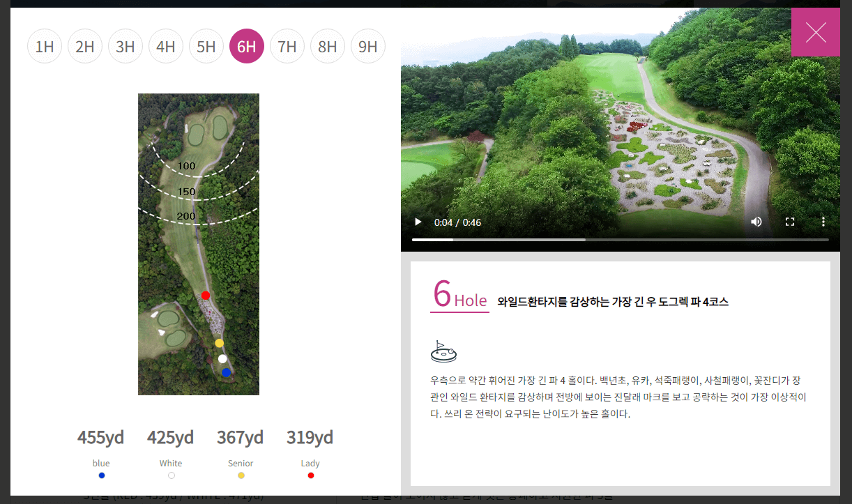Open the video player options menu
Screen dimensions: 852x504
coord(823,222)
